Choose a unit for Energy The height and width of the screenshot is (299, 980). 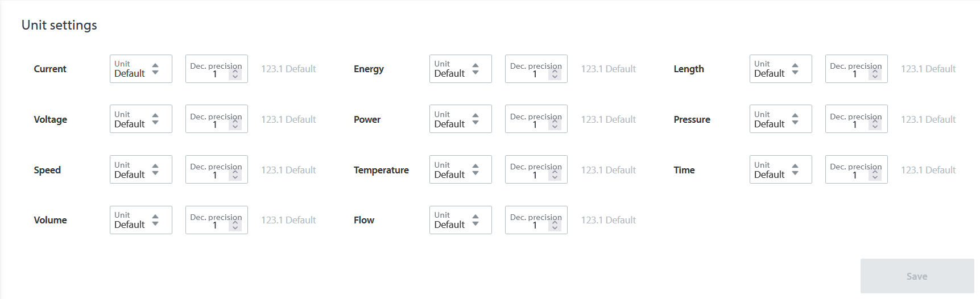click(x=460, y=69)
